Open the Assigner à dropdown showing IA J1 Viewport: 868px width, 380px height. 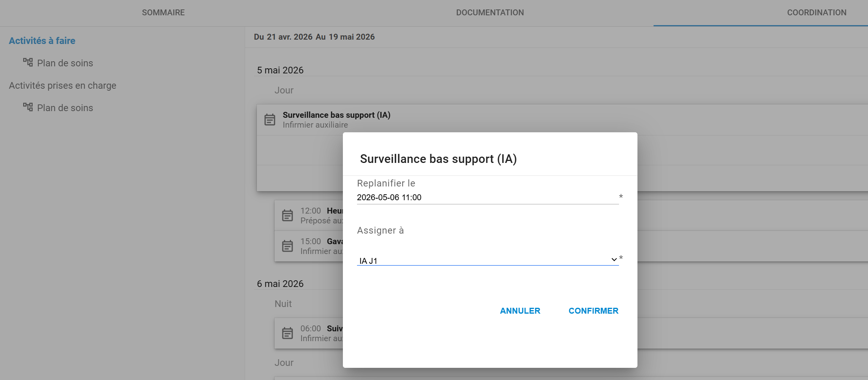coord(487,260)
